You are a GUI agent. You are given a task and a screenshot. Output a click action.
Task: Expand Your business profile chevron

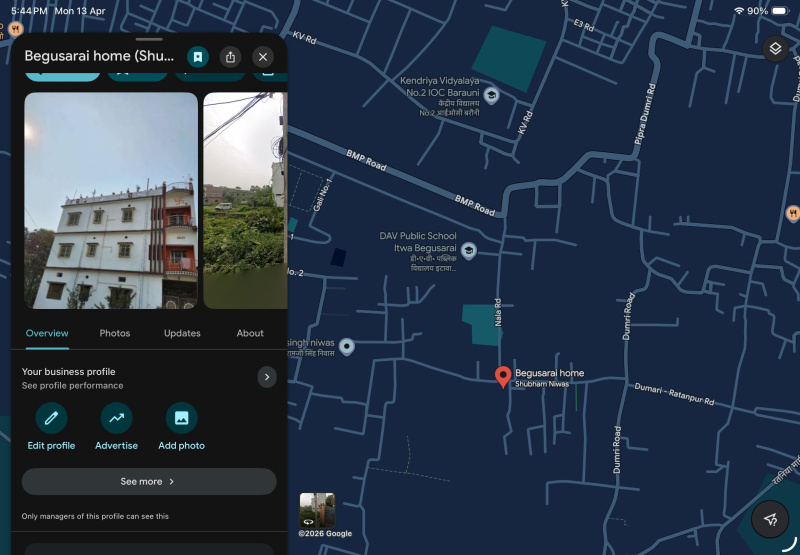coord(266,377)
